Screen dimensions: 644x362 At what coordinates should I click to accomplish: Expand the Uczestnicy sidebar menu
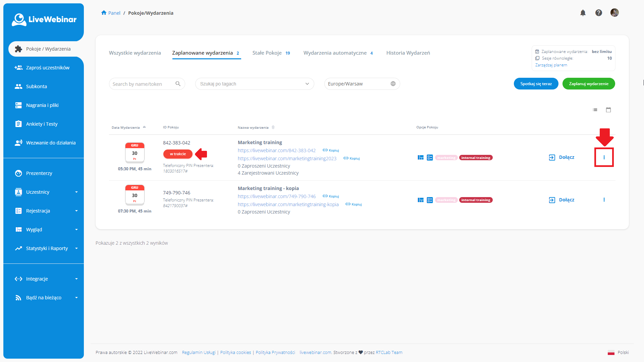[x=38, y=192]
